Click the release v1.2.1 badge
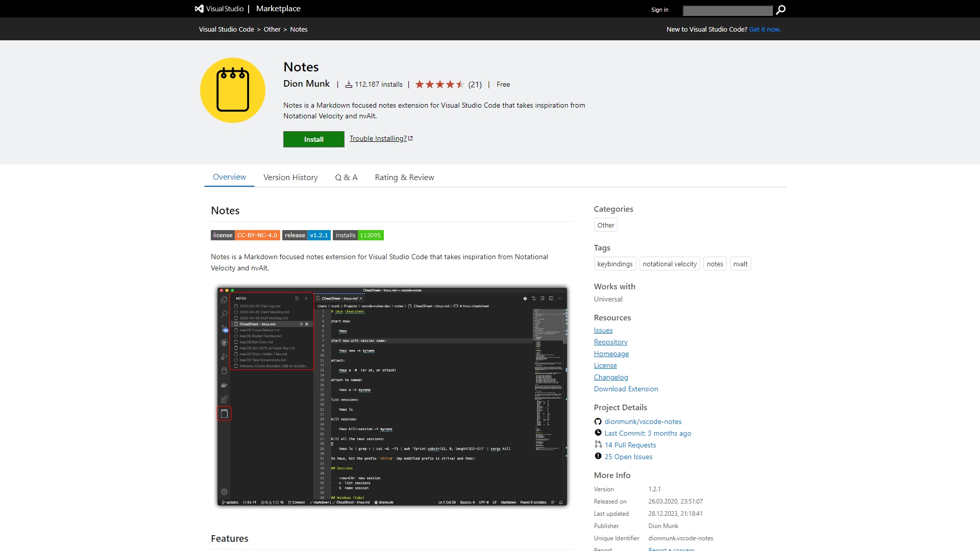 (306, 235)
